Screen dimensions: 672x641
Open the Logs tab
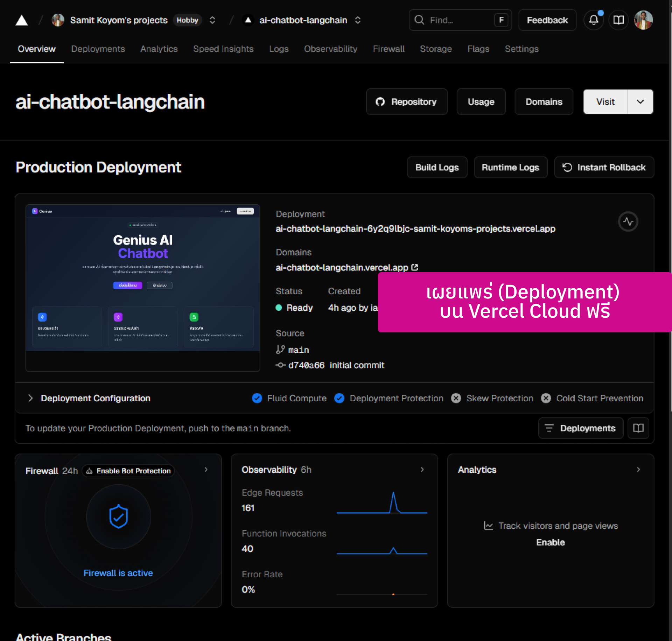pos(279,49)
